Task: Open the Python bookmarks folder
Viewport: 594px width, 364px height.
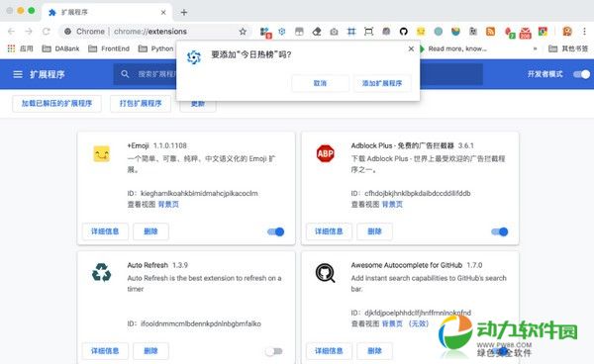Action: point(156,48)
